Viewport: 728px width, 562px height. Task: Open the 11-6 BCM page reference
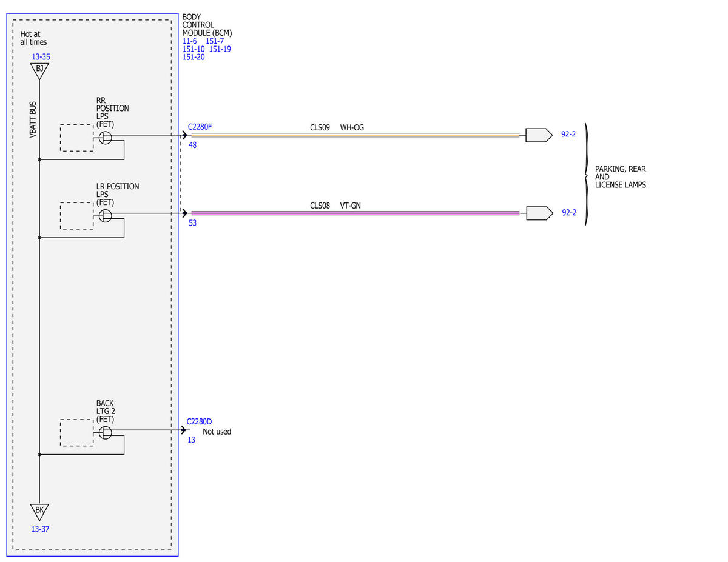tap(190, 41)
